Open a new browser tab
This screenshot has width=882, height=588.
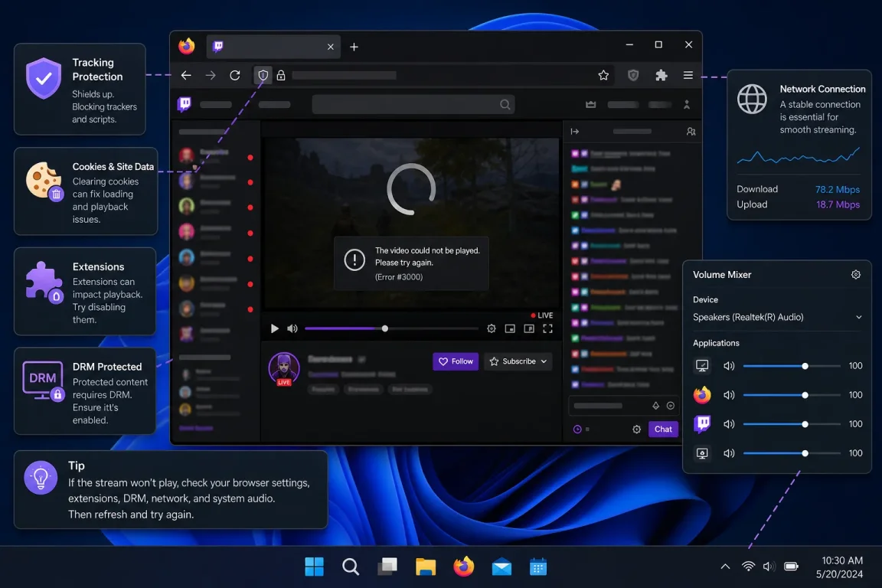coord(354,47)
